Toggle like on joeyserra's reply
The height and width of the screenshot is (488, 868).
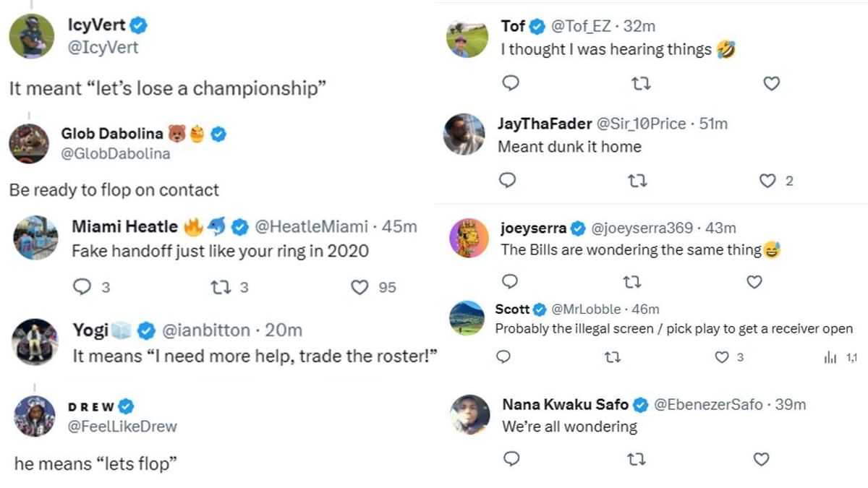tap(754, 282)
